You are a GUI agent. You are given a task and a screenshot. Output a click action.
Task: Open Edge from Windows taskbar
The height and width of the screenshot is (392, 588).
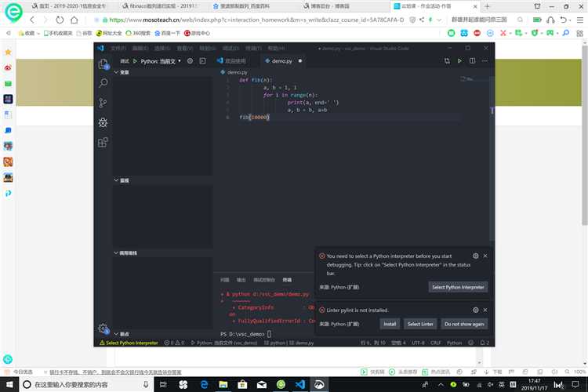[204, 384]
